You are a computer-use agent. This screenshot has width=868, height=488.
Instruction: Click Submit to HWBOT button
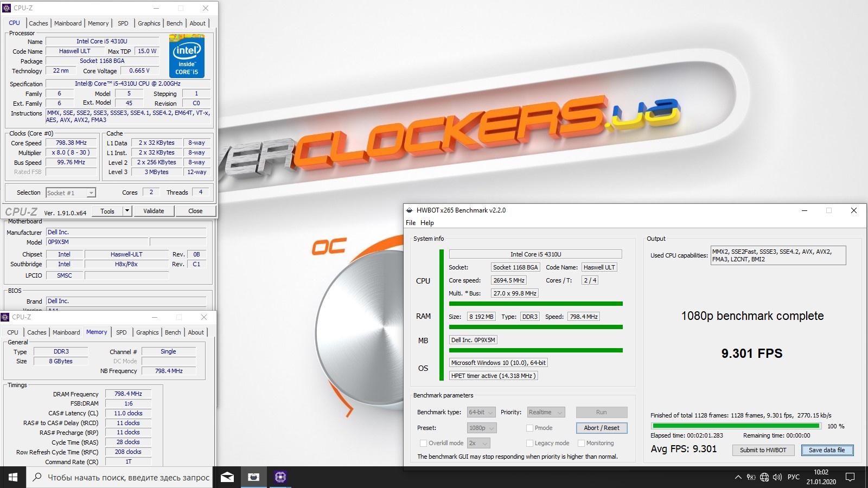click(x=763, y=450)
